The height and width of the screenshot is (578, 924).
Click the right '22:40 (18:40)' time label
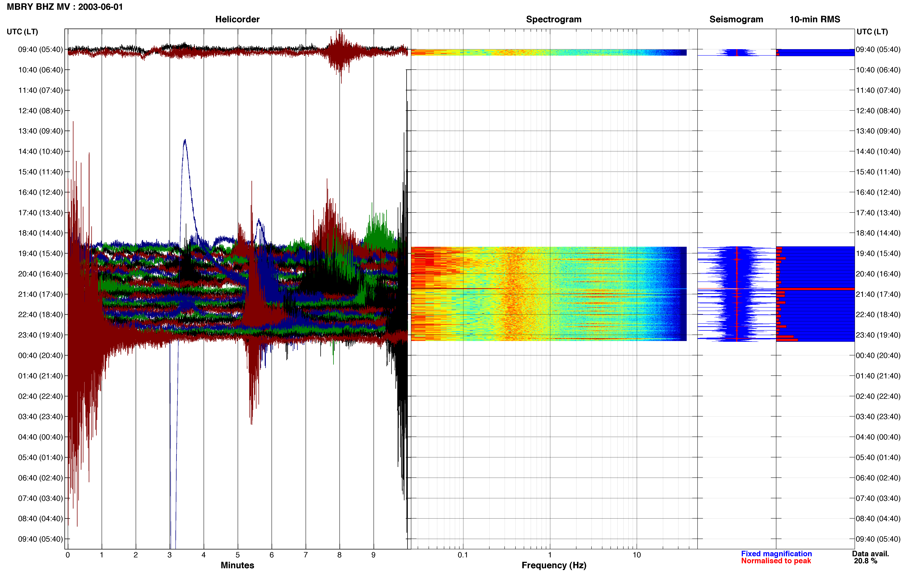pyautogui.click(x=878, y=315)
